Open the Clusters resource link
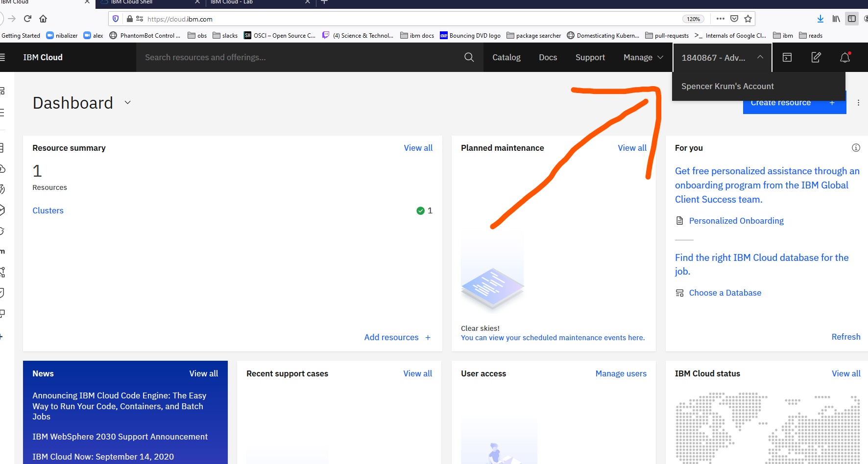The height and width of the screenshot is (464, 868). coord(48,210)
